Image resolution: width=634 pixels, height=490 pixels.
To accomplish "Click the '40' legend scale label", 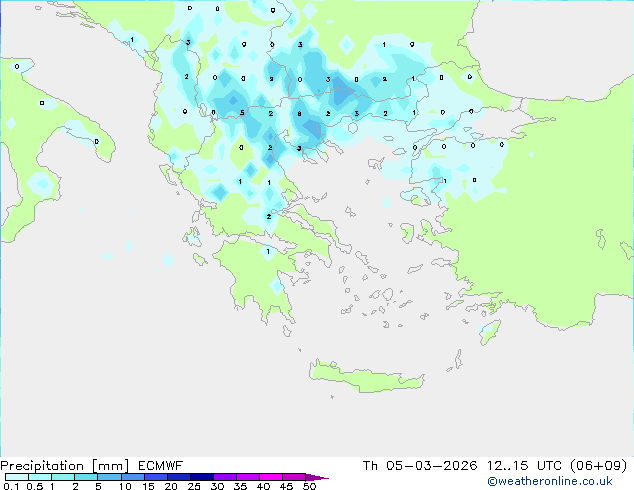I will pyautogui.click(x=263, y=486).
